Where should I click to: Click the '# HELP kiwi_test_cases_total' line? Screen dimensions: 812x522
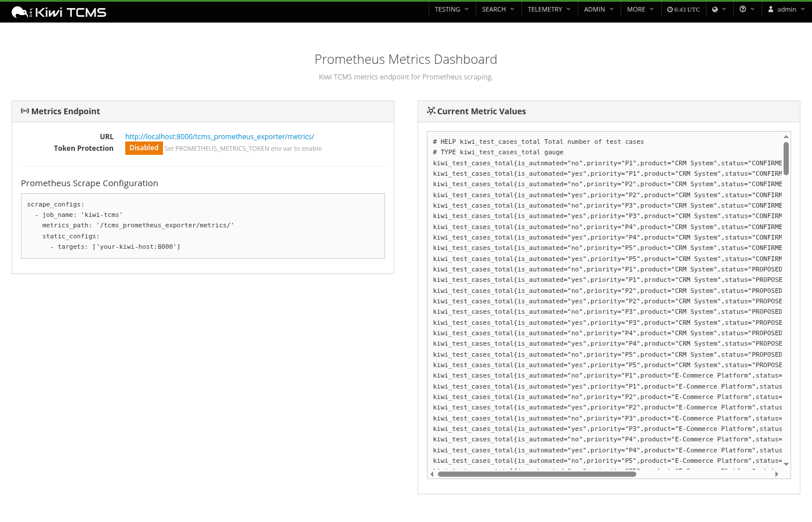point(538,142)
